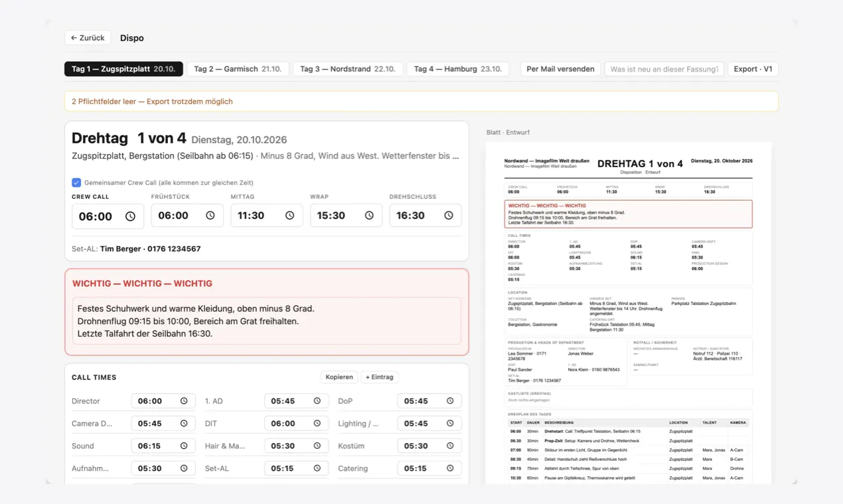Switch to Tag 2 — Garmisch tab
Image resolution: width=843 pixels, height=504 pixels.
click(238, 69)
